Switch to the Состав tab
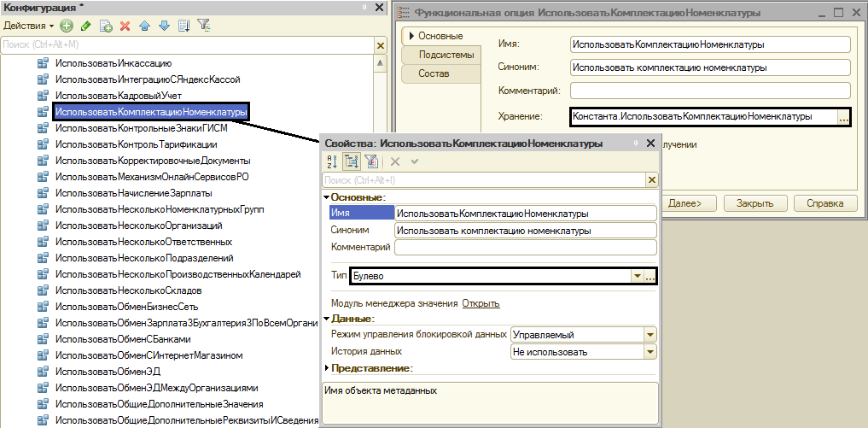Image resolution: width=868 pixels, height=428 pixels. (x=434, y=73)
